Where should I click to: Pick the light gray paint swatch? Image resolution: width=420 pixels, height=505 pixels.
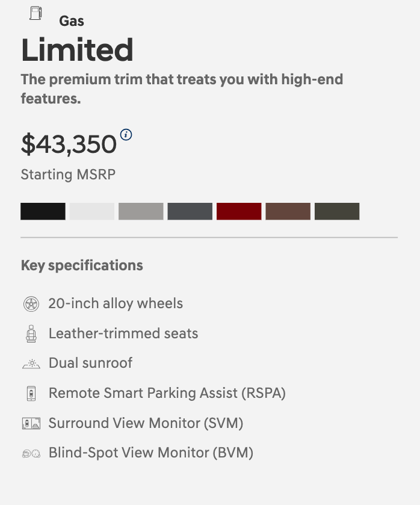(140, 211)
